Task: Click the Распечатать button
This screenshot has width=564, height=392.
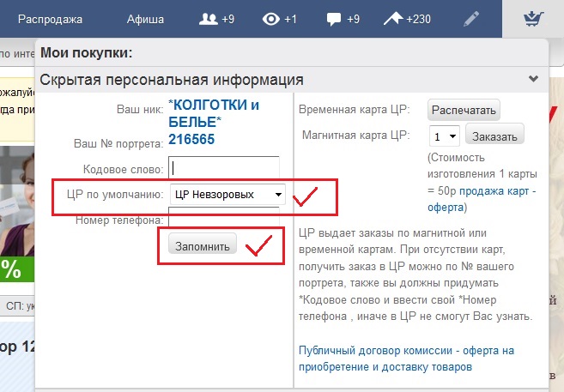Action: (464, 110)
